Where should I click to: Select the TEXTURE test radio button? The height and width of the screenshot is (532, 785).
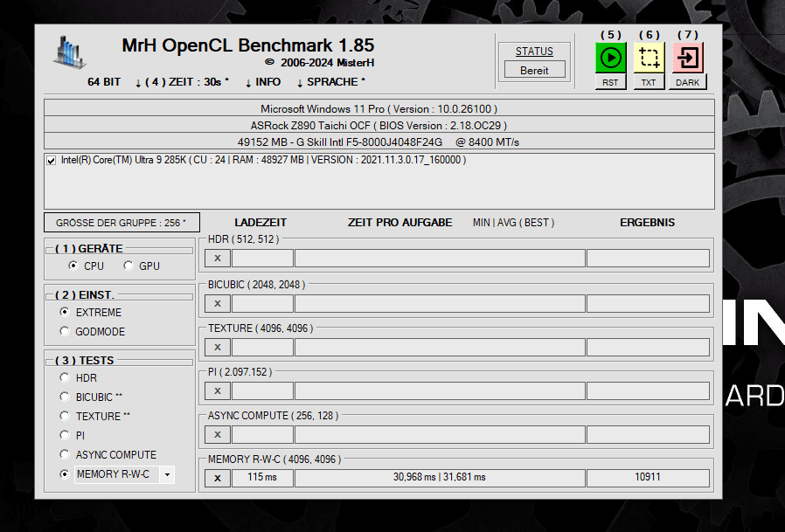[64, 416]
